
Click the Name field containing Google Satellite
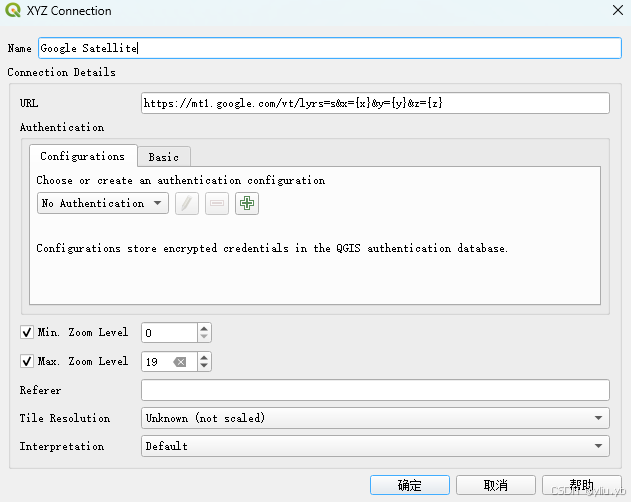click(x=330, y=48)
